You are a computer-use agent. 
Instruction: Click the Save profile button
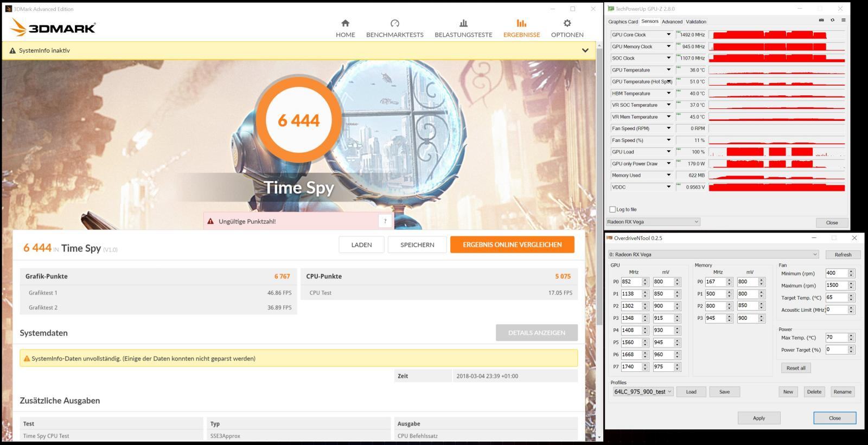coord(724,391)
